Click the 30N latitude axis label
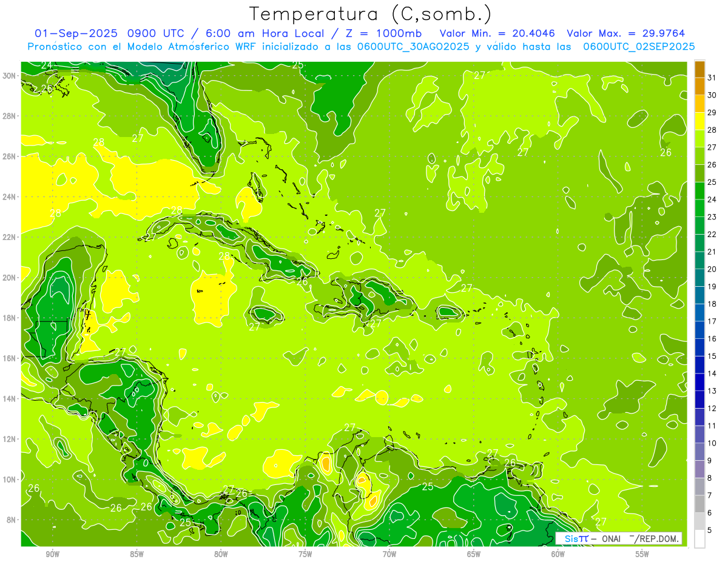The height and width of the screenshot is (562, 728). click(10, 76)
